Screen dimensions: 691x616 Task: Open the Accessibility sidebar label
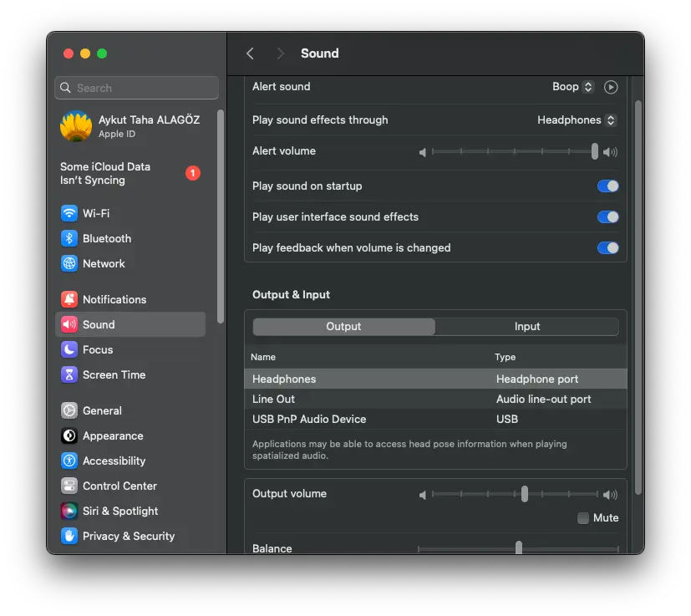tap(114, 461)
